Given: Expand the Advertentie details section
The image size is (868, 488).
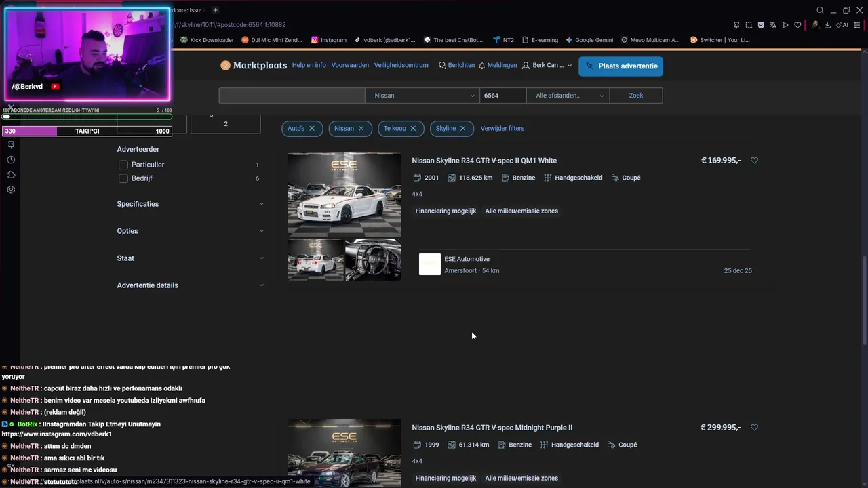Looking at the screenshot, I should 191,285.
